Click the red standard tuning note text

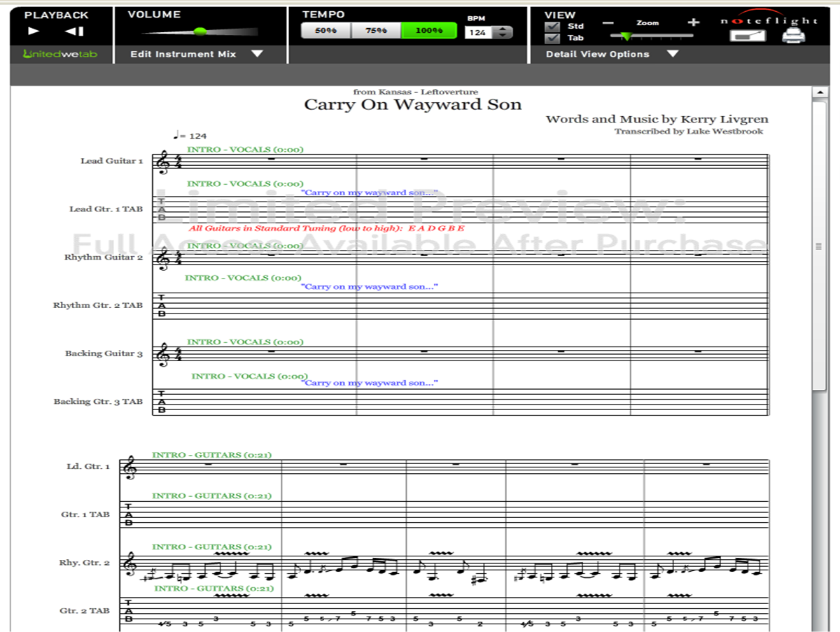pos(327,228)
